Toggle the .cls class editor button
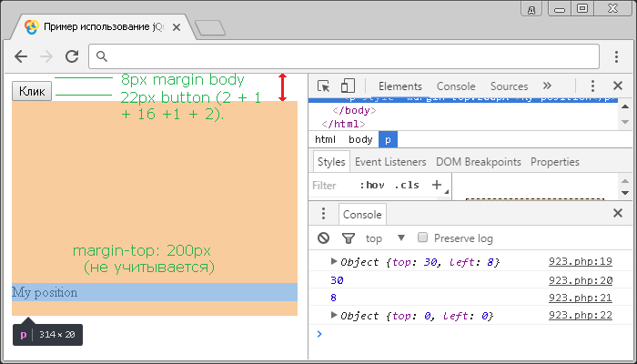 (407, 186)
